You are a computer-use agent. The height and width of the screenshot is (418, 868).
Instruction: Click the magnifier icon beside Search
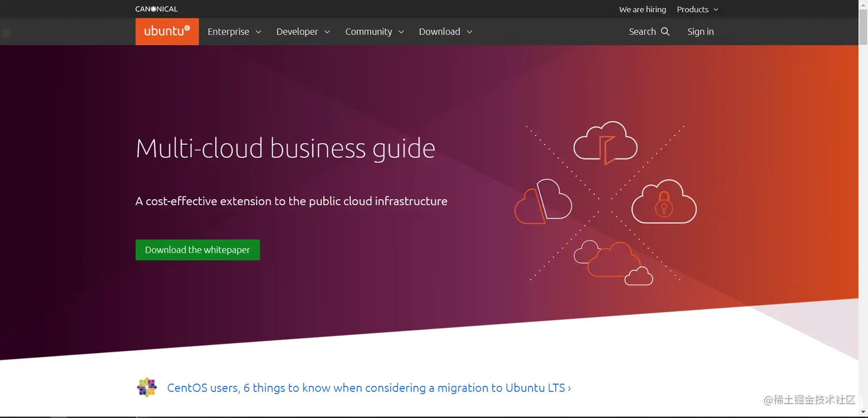(665, 32)
